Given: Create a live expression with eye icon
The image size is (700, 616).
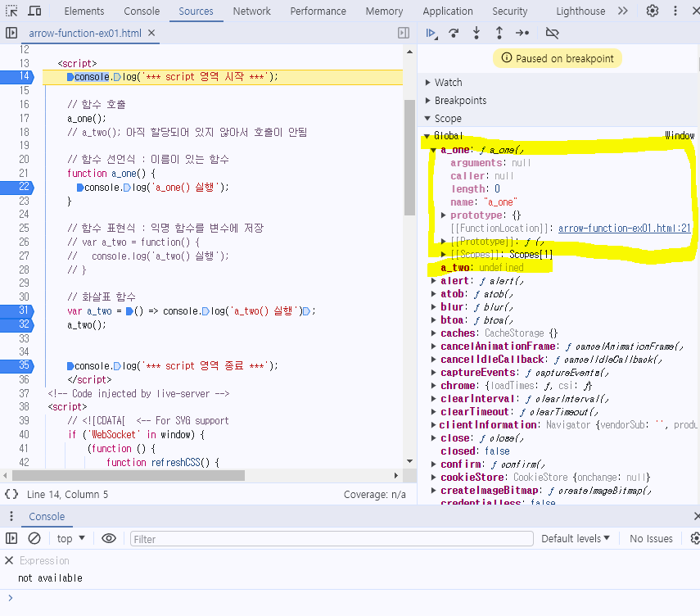Looking at the screenshot, I should tap(109, 539).
